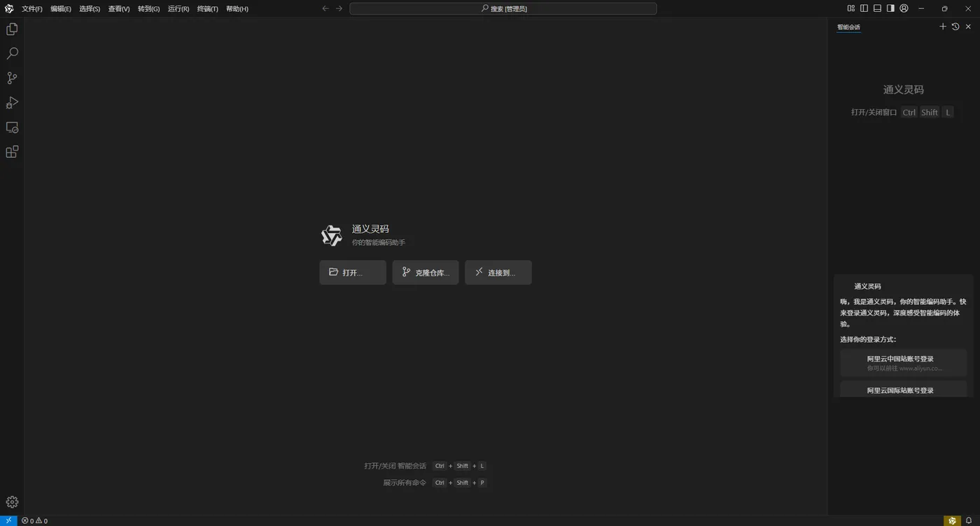Click the 打开... button
Viewport: 980px width, 526px height.
[x=353, y=273]
